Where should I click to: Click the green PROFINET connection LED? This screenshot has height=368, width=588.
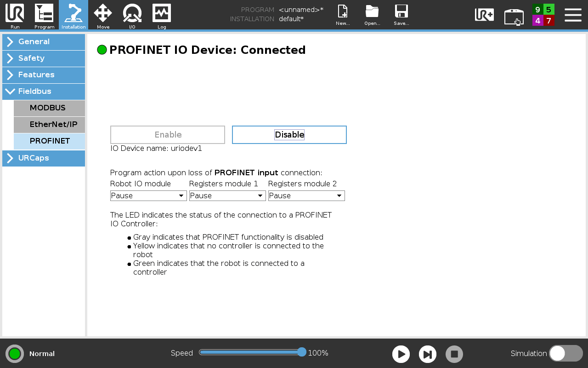pos(102,50)
